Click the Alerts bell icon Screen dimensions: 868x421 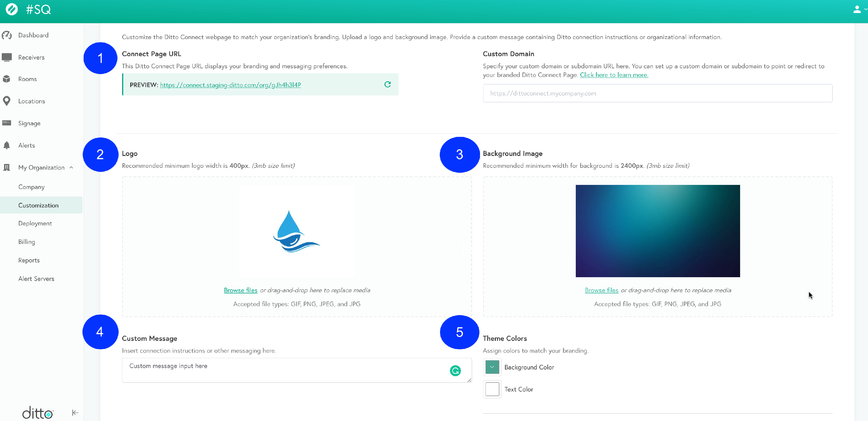click(x=7, y=145)
